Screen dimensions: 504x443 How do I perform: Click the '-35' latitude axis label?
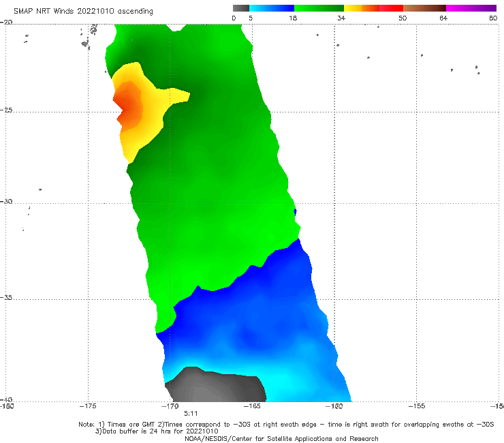pyautogui.click(x=6, y=297)
